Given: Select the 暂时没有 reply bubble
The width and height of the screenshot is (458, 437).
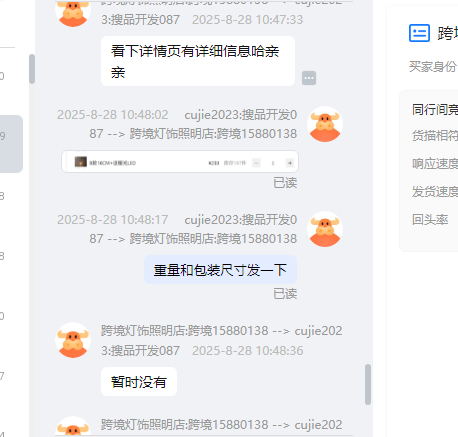Looking at the screenshot, I should point(139,382).
